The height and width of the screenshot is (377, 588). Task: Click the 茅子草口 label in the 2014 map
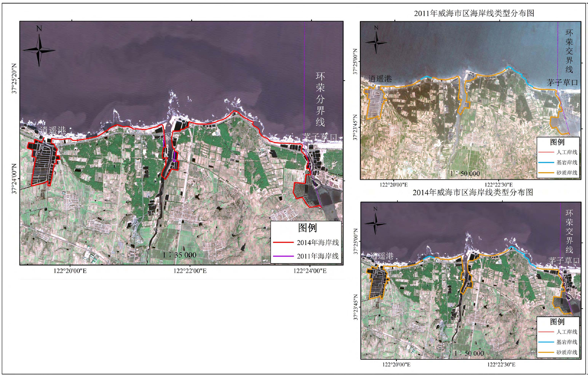point(564,261)
